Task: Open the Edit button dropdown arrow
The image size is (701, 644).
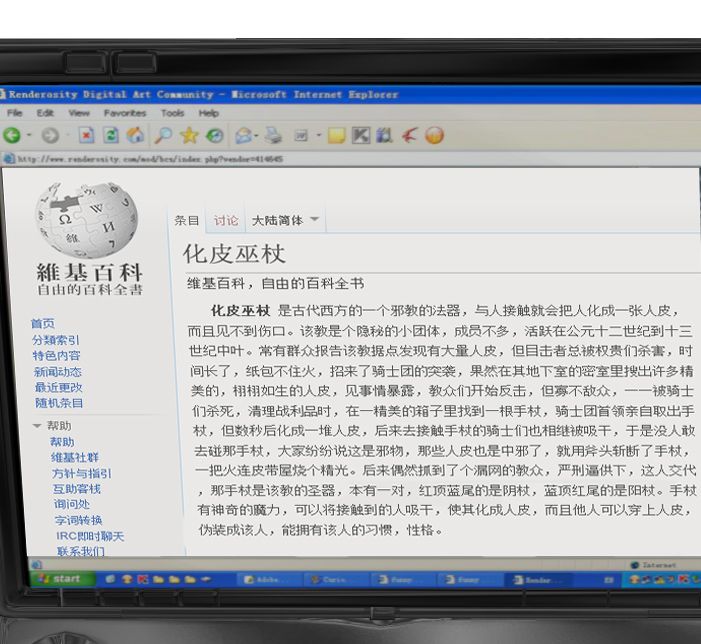Action: (318, 135)
